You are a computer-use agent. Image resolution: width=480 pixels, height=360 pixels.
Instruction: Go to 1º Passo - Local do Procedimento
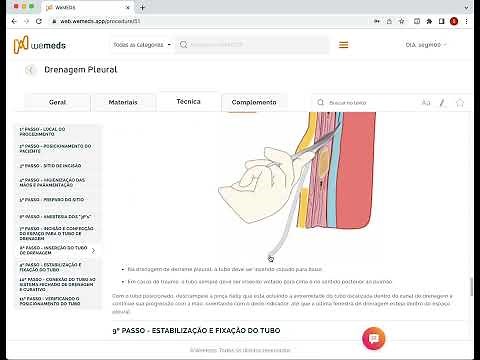click(x=57, y=132)
